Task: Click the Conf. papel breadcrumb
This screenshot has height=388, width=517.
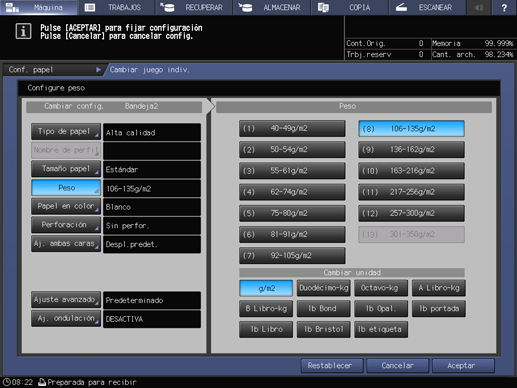Action: tap(53, 70)
